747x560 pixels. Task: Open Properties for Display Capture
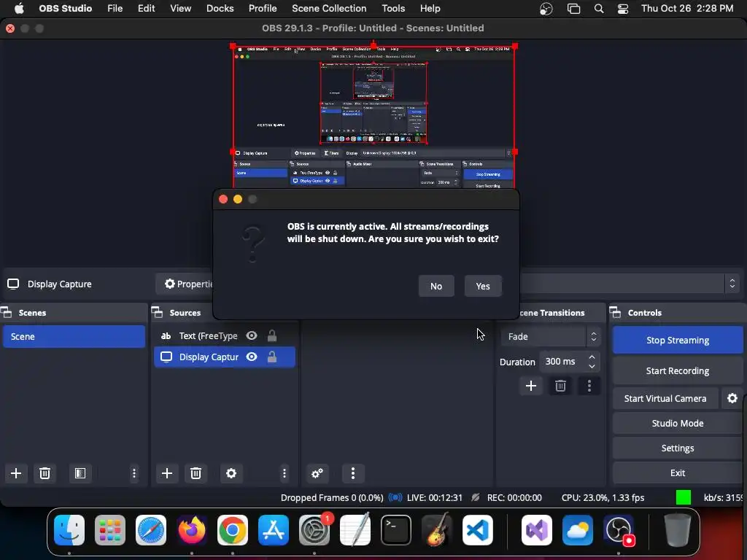coord(187,284)
